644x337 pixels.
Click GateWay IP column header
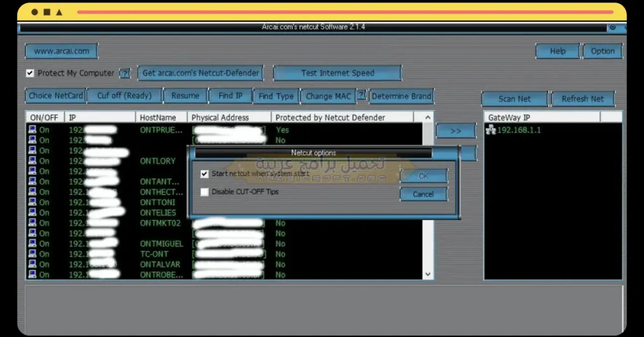coord(542,118)
